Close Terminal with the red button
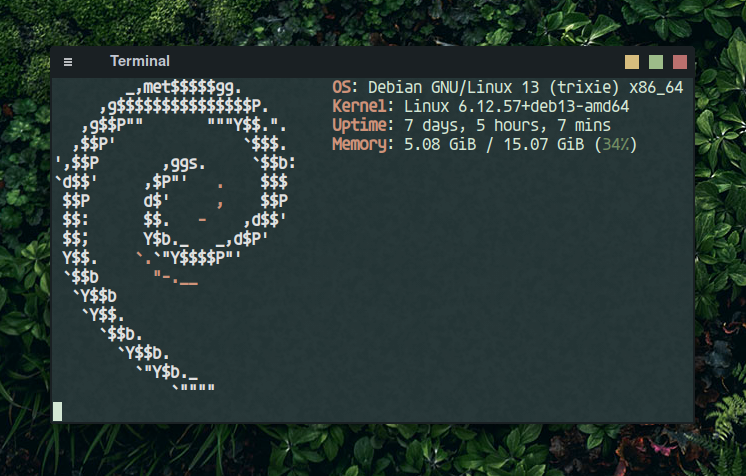 (x=680, y=62)
